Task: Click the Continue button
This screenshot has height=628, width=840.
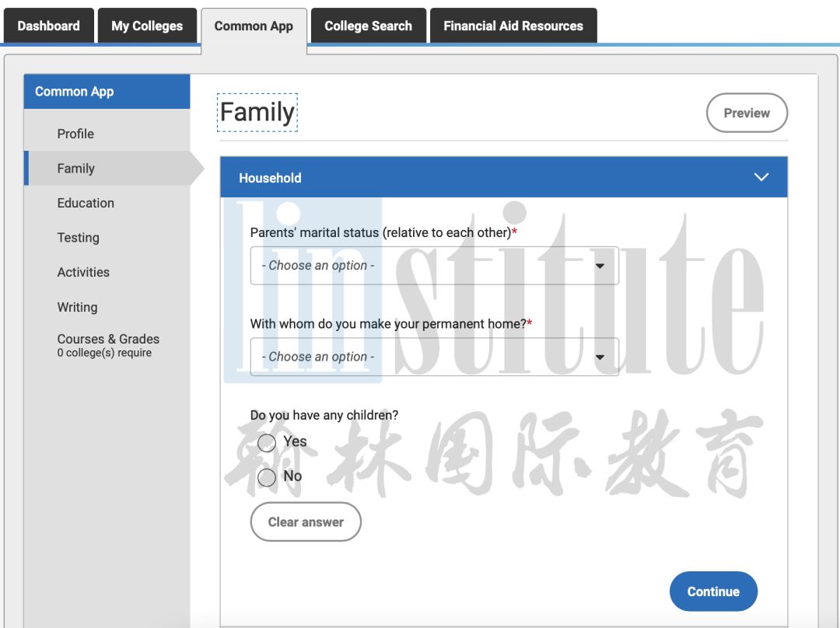Action: (x=713, y=591)
